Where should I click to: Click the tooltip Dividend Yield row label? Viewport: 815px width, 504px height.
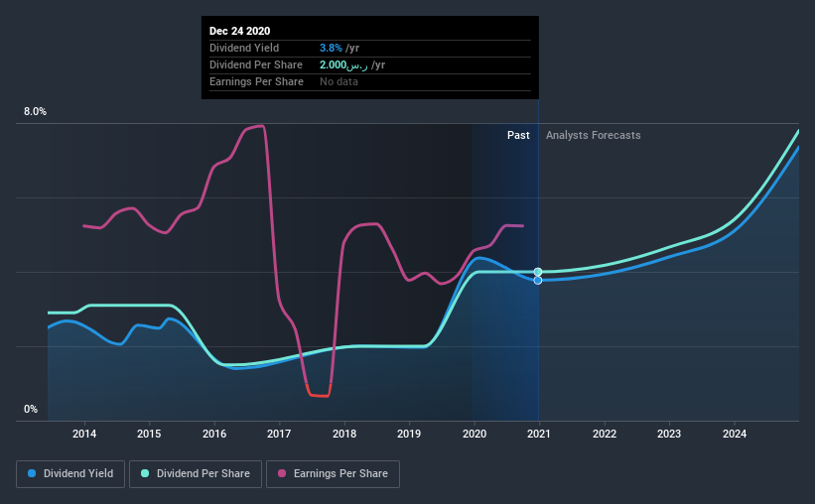coord(244,48)
